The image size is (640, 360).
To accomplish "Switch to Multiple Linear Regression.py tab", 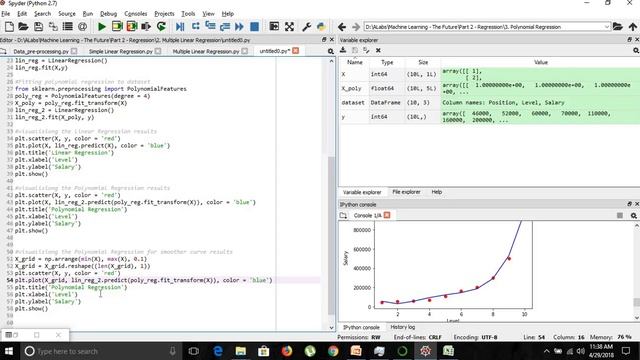I will coord(206,51).
